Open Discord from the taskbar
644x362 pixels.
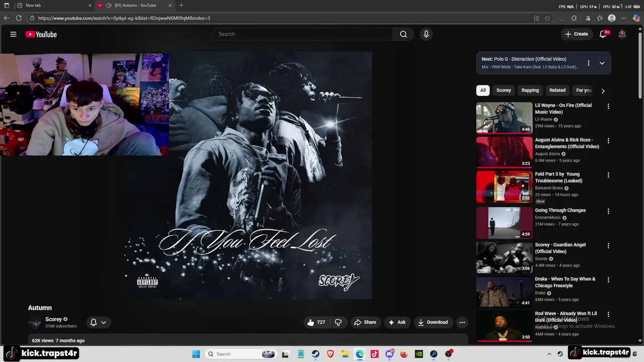[389, 354]
